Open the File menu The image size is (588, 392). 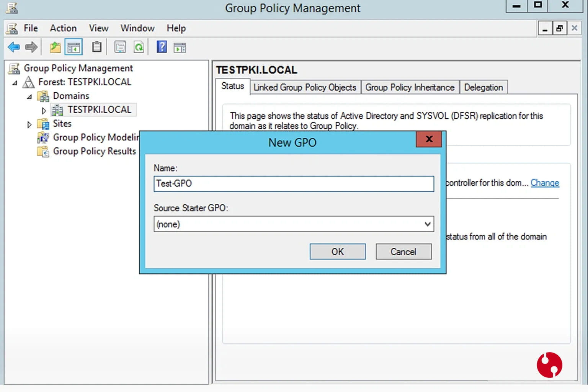31,28
